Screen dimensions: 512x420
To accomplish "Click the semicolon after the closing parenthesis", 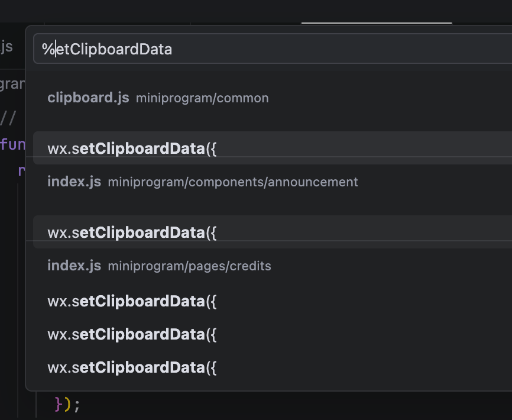I will pyautogui.click(x=76, y=405).
